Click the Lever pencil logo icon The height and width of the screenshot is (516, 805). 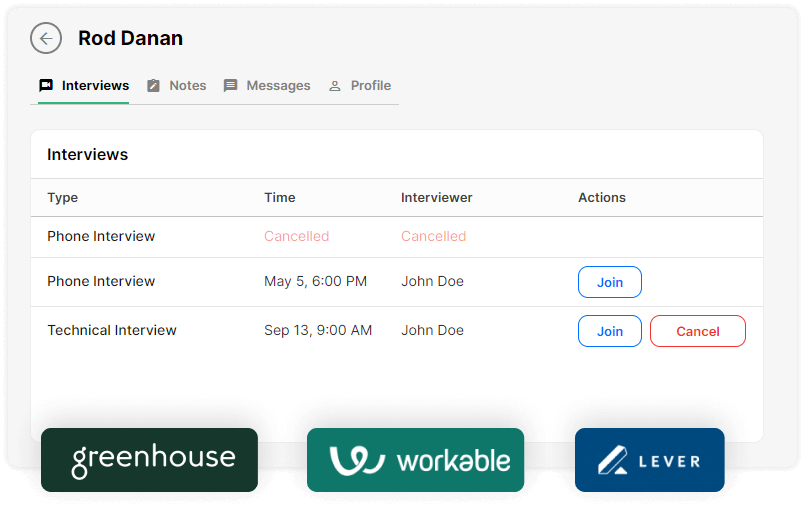(612, 460)
